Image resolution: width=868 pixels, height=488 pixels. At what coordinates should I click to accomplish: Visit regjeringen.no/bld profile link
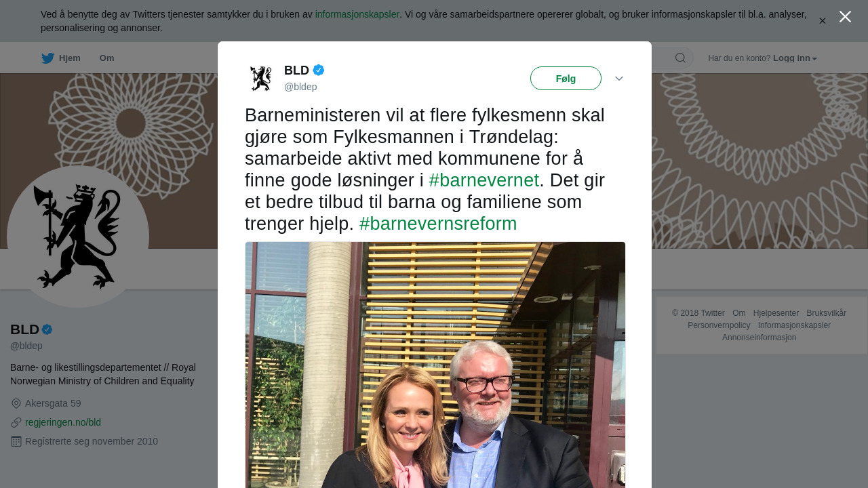tap(63, 422)
